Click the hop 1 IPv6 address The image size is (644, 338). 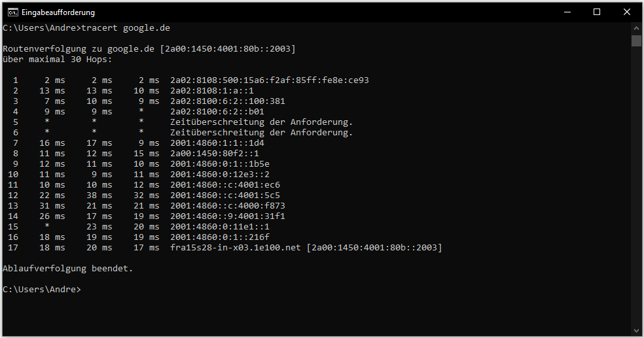coord(269,80)
